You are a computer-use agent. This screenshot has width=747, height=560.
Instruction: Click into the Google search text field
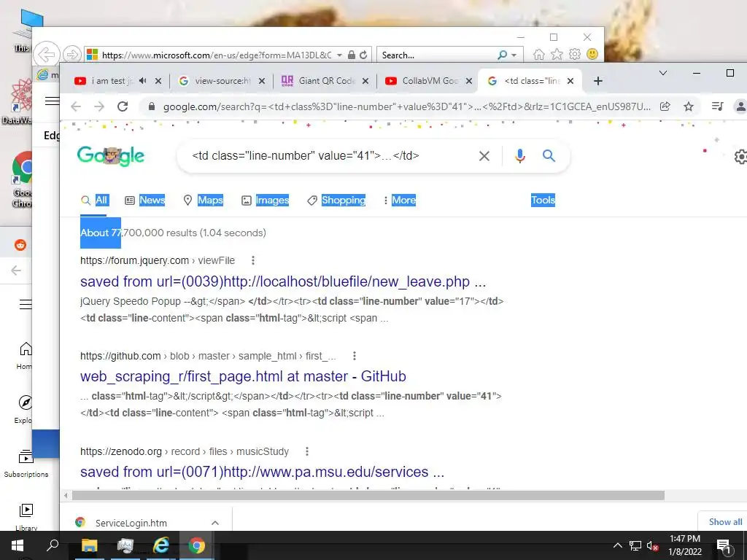click(x=329, y=156)
